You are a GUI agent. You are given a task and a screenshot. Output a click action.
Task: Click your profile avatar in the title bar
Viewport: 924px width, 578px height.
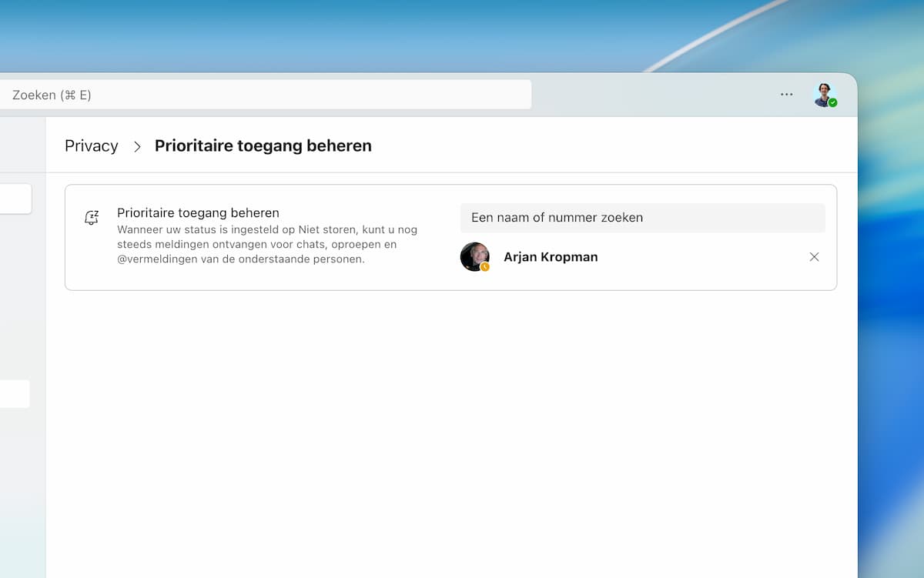pyautogui.click(x=823, y=94)
